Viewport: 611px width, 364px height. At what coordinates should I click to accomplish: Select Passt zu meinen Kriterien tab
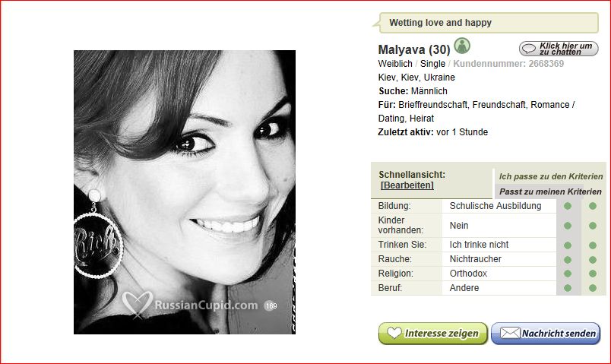click(550, 191)
